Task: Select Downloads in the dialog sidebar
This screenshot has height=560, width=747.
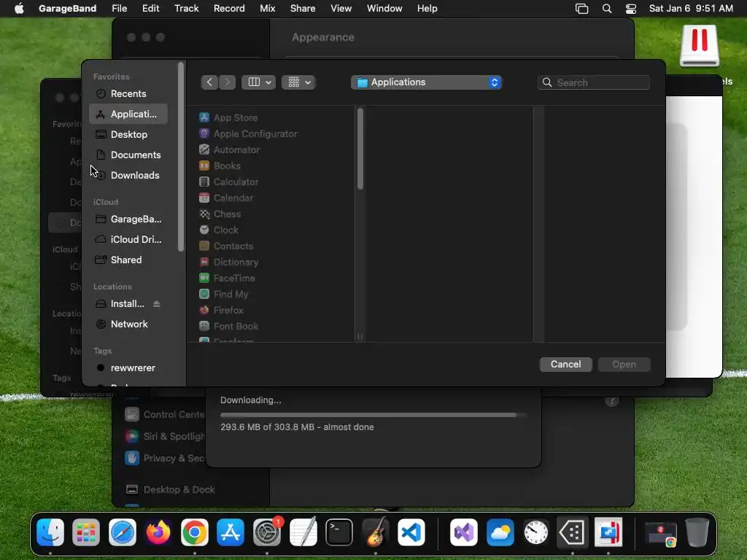Action: [128, 175]
